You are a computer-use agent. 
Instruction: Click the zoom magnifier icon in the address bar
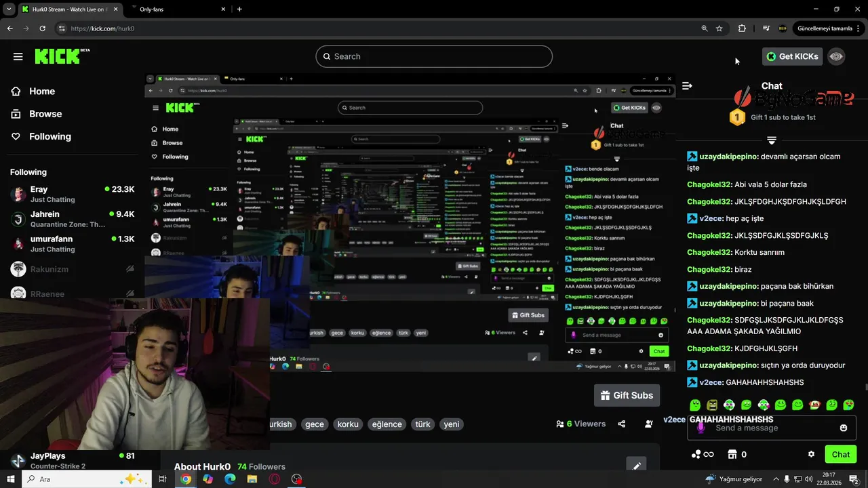click(705, 28)
